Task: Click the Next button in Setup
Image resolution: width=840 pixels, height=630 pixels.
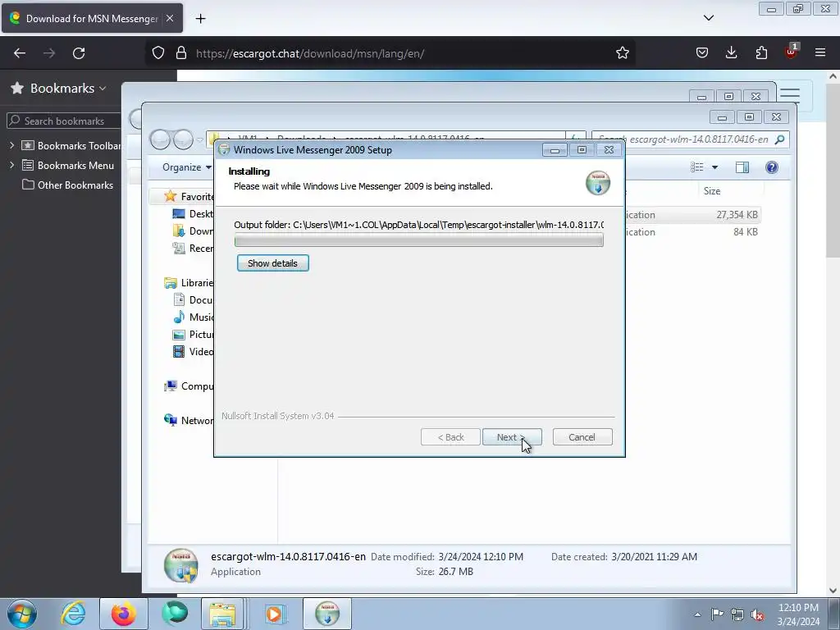Action: point(512,437)
